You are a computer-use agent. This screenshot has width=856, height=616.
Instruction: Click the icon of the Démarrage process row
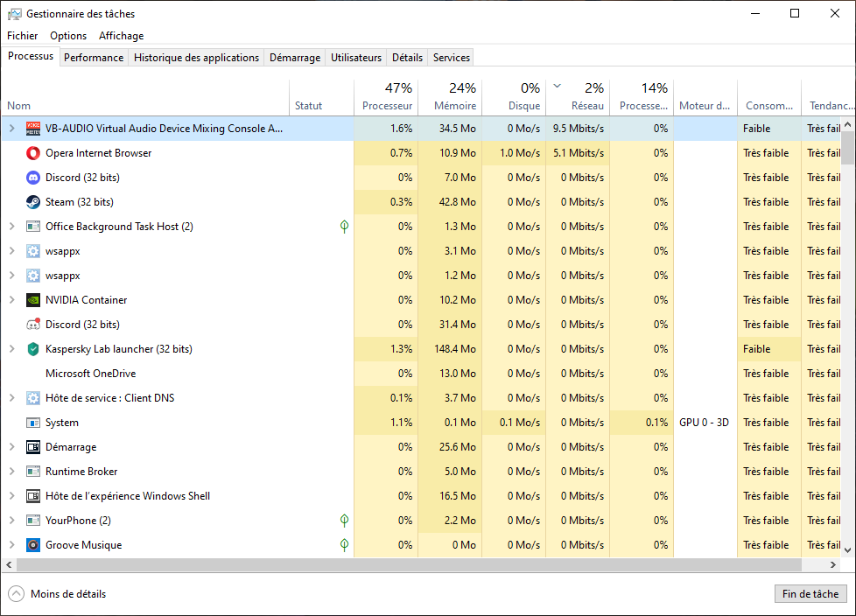click(x=33, y=447)
